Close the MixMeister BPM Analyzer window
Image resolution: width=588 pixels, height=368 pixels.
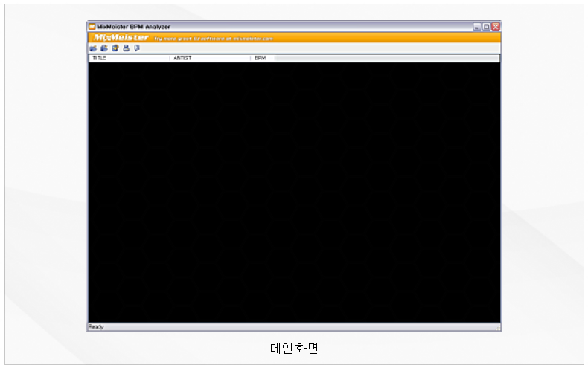[x=496, y=27]
